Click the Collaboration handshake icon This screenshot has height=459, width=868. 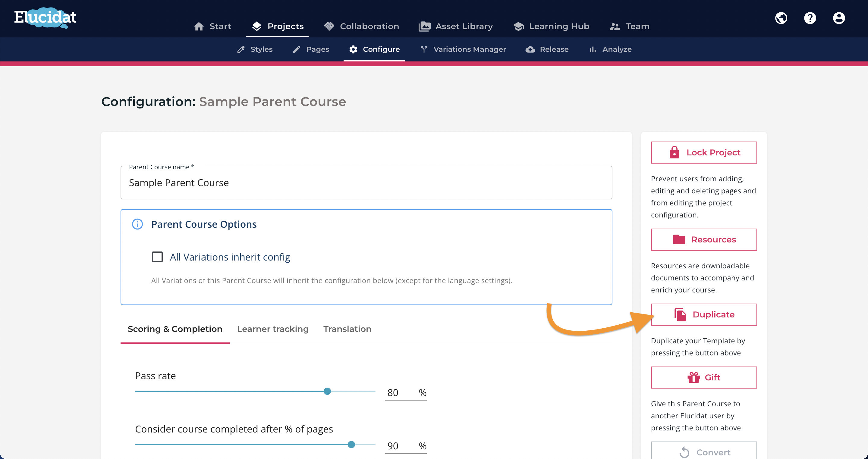tap(329, 26)
